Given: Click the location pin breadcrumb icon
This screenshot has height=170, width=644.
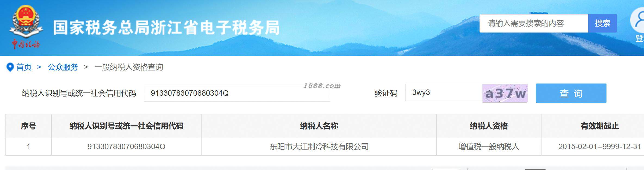Looking at the screenshot, I should (10, 67).
